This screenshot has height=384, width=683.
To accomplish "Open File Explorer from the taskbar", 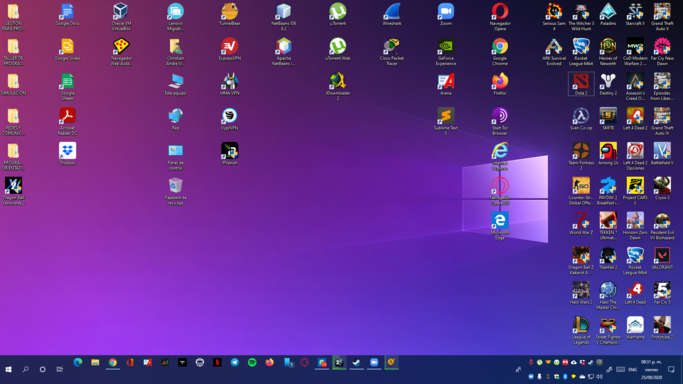I will click(95, 362).
